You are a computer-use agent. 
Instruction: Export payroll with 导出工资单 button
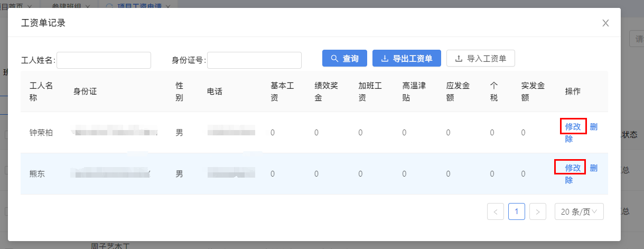click(x=406, y=59)
